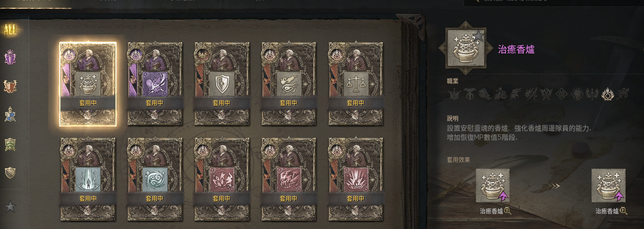The image size is (644, 229).
Task: Select the red beast head card
Action: coord(289,179)
